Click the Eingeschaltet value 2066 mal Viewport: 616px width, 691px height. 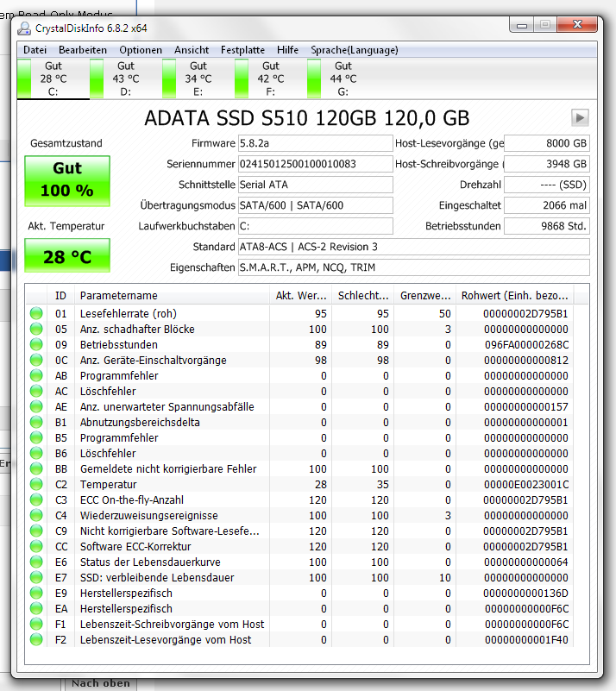547,205
